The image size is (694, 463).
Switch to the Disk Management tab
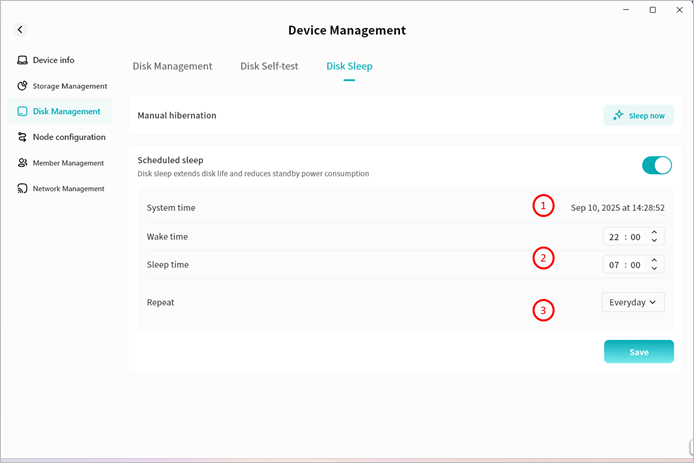coord(172,66)
